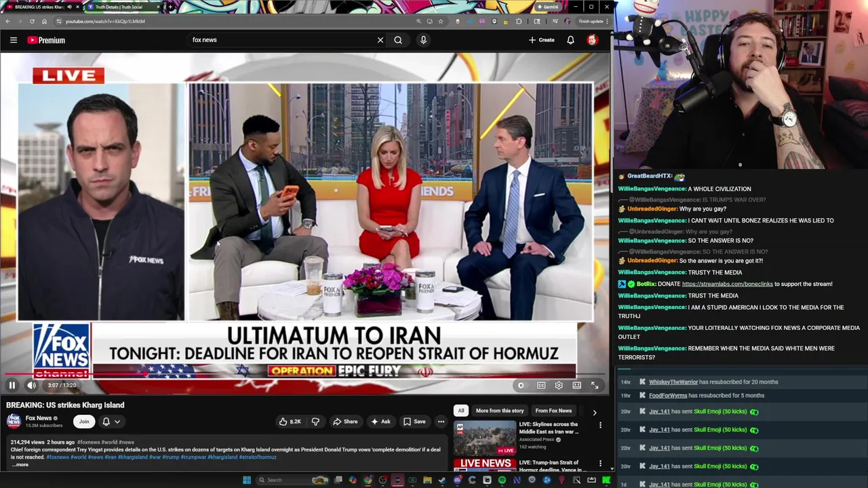This screenshot has width=868, height=488.
Task: Open video player settings gear
Action: pos(559,385)
